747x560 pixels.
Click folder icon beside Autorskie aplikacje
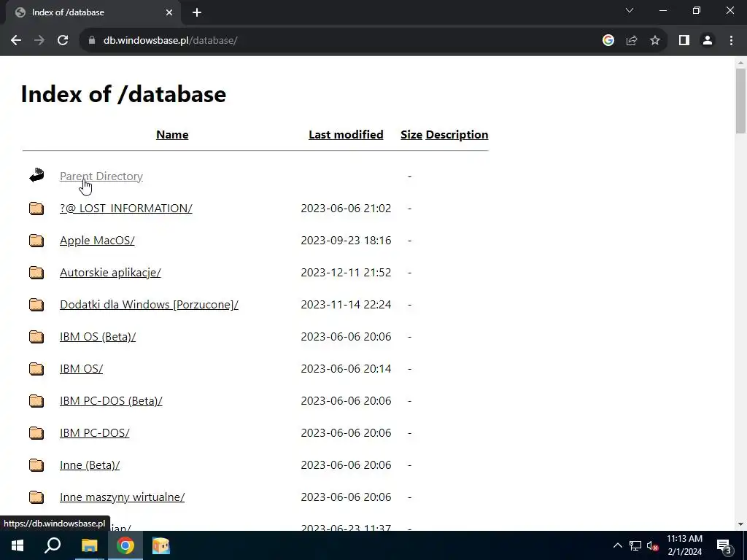[36, 273]
